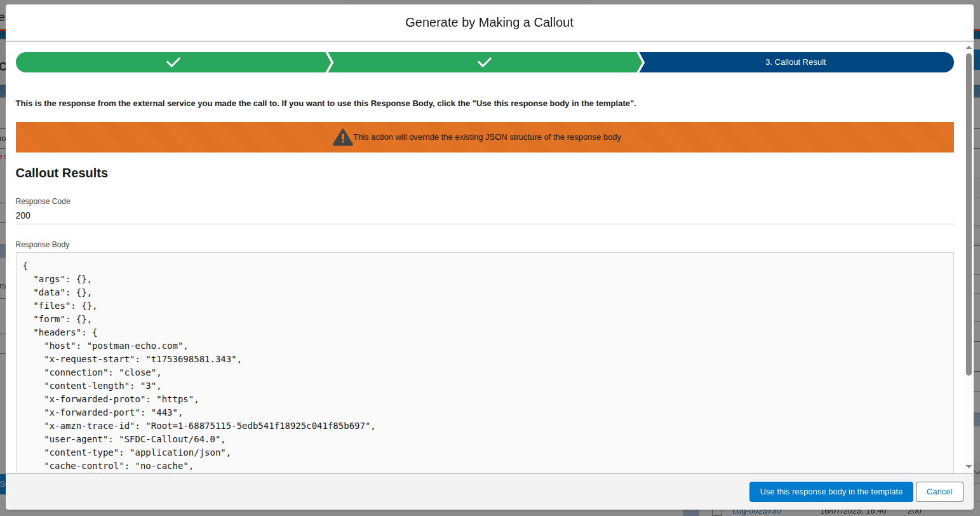Screen dimensions: 980x516
Task: Tick the checkbox beside Log-0025730
Action: point(717,512)
